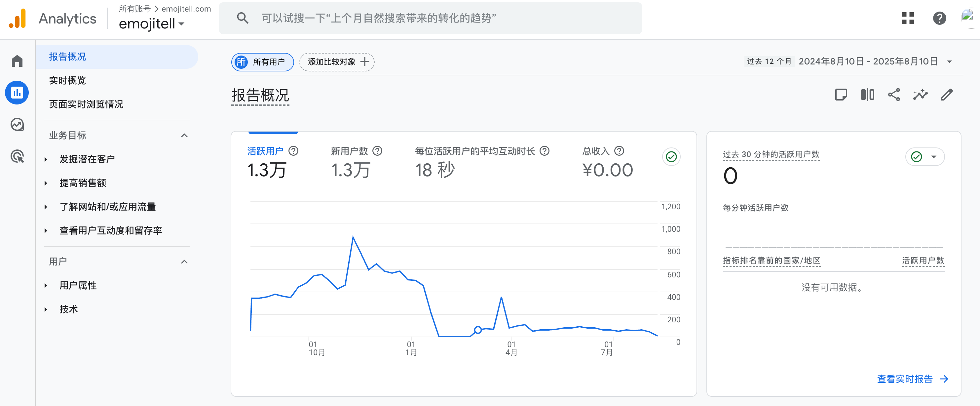Click the Share this report icon

[x=894, y=95]
